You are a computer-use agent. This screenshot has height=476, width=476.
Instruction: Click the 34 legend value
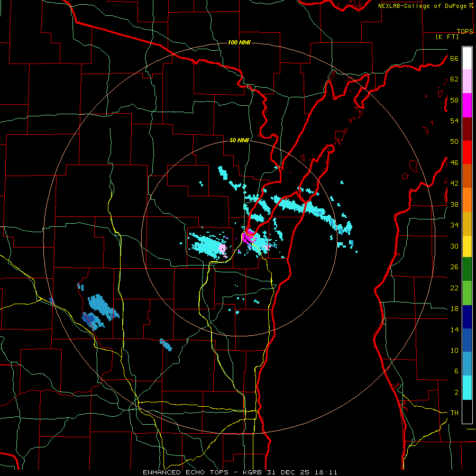454,225
